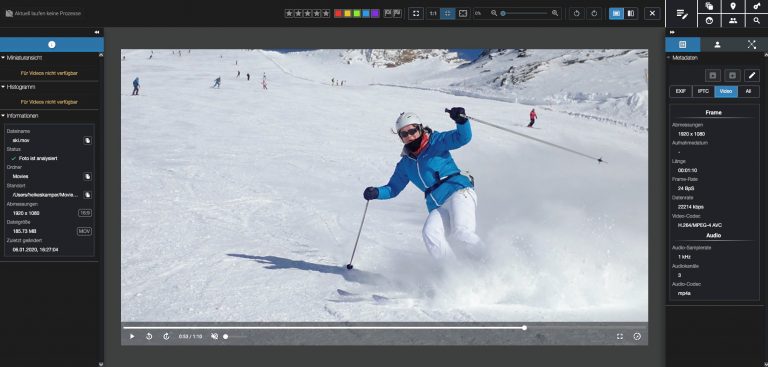Open the duplicates stack icon
Screen dimensions: 768x367
709,6
